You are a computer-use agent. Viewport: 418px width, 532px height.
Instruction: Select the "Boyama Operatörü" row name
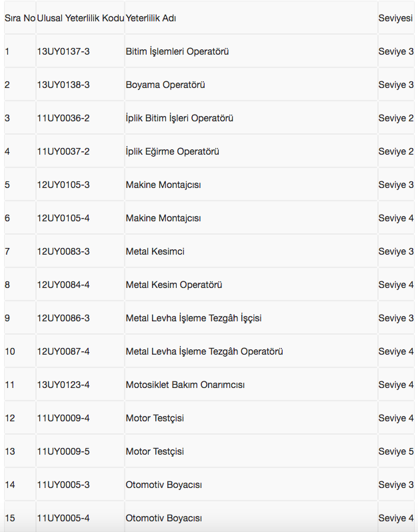click(x=165, y=85)
